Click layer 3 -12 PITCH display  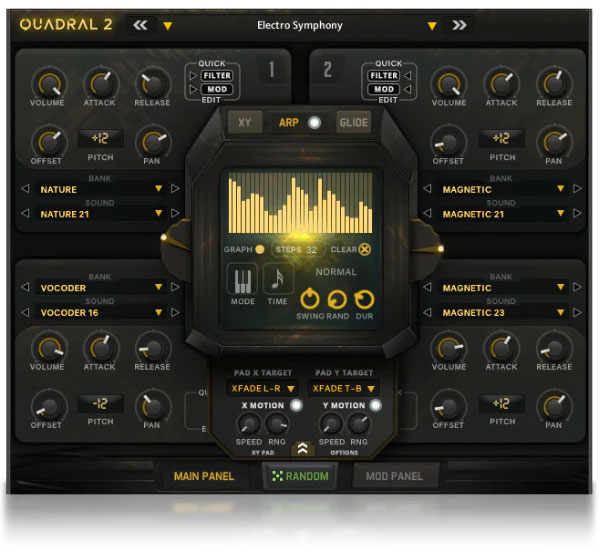tap(101, 403)
